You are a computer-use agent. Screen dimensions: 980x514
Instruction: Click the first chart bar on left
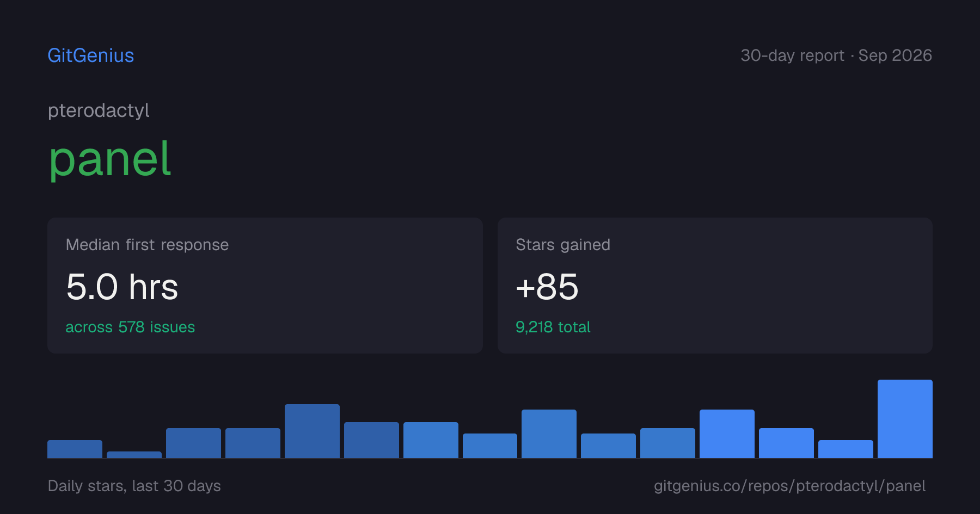pyautogui.click(x=75, y=449)
